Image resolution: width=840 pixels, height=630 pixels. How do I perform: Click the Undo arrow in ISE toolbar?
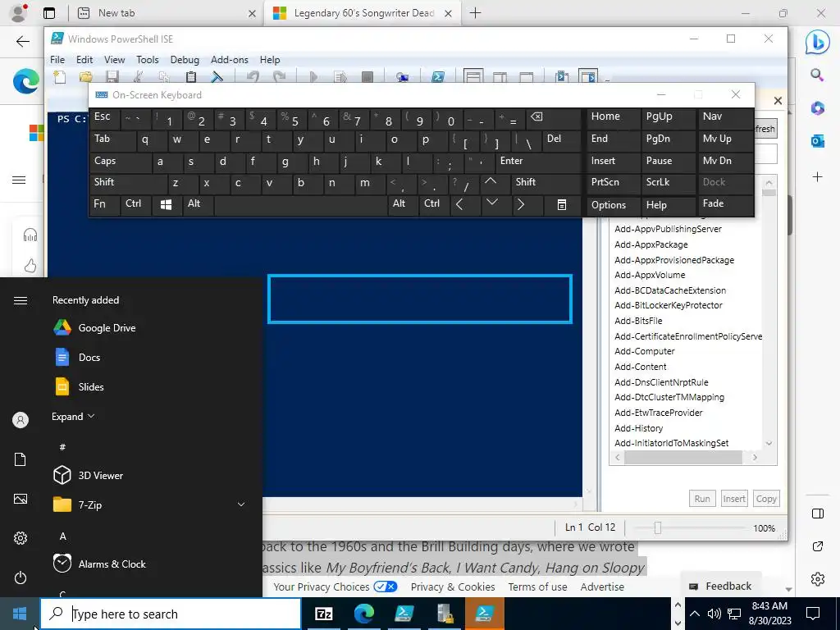click(x=253, y=77)
